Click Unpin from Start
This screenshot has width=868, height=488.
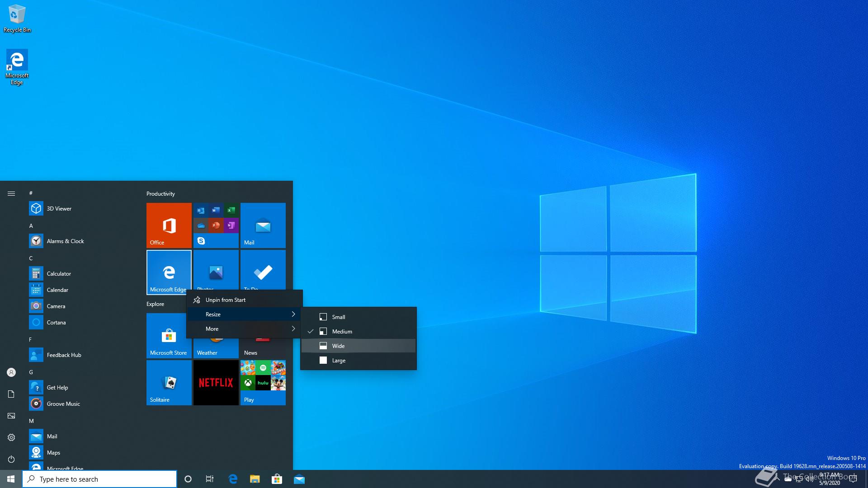click(245, 300)
